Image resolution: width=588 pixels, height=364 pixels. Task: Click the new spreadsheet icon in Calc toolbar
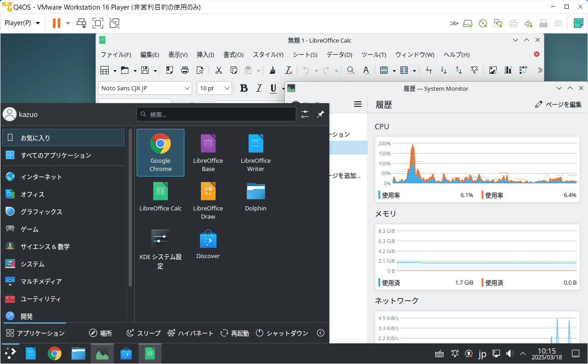pos(105,70)
